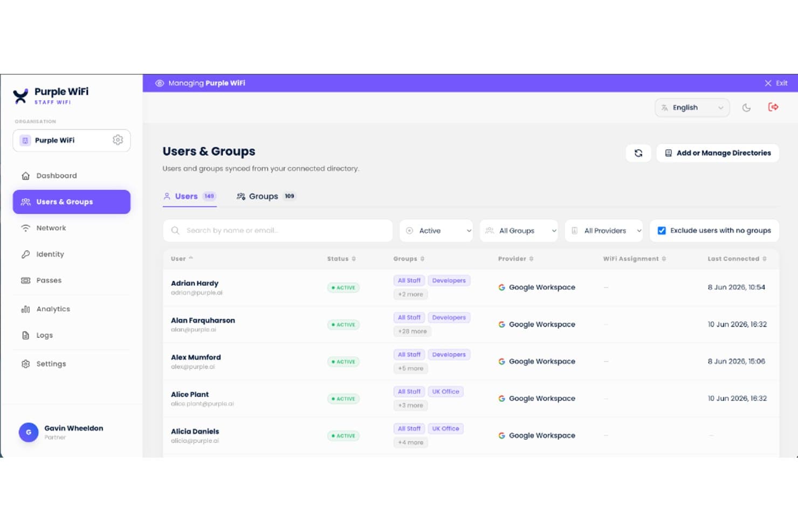Click UK Office tag for Alicia Daniels
The width and height of the screenshot is (798, 532).
[x=445, y=429]
